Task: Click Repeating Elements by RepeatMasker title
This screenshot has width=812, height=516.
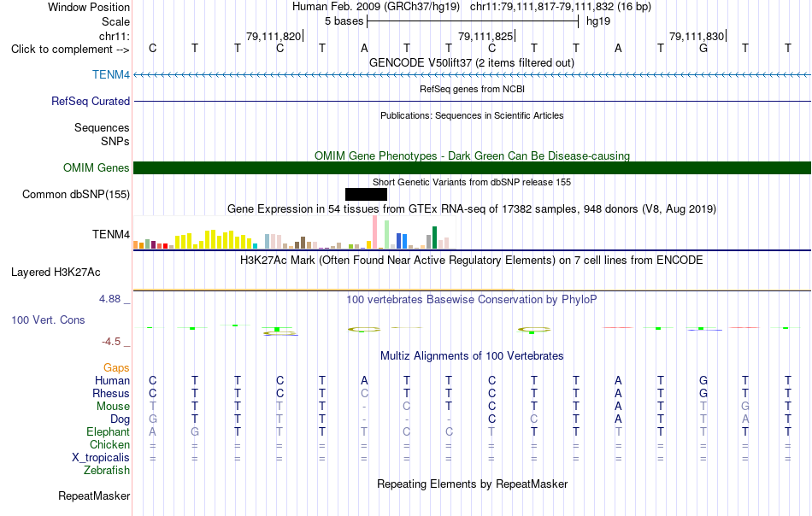Action: coord(473,484)
